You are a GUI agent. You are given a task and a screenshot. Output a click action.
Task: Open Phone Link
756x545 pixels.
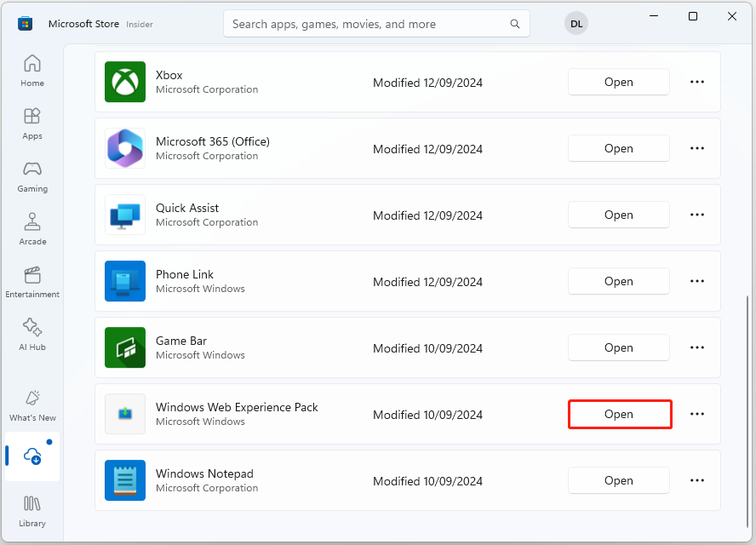tap(619, 281)
